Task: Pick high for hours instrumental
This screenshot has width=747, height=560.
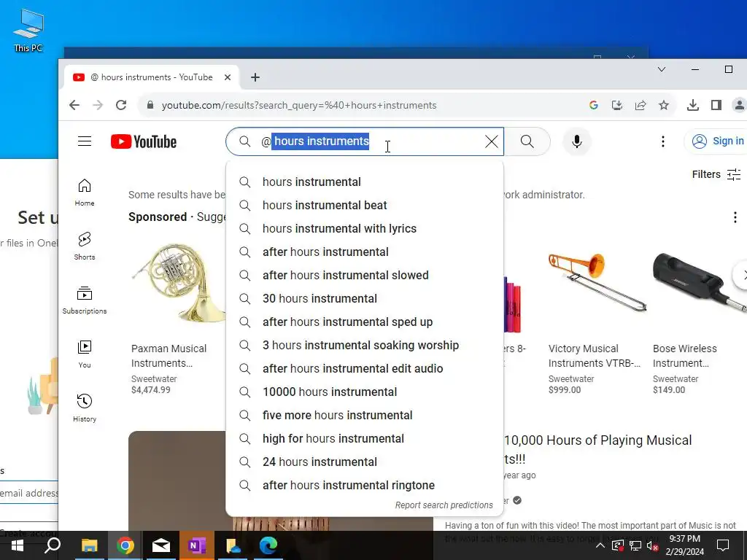Action: coord(365,438)
